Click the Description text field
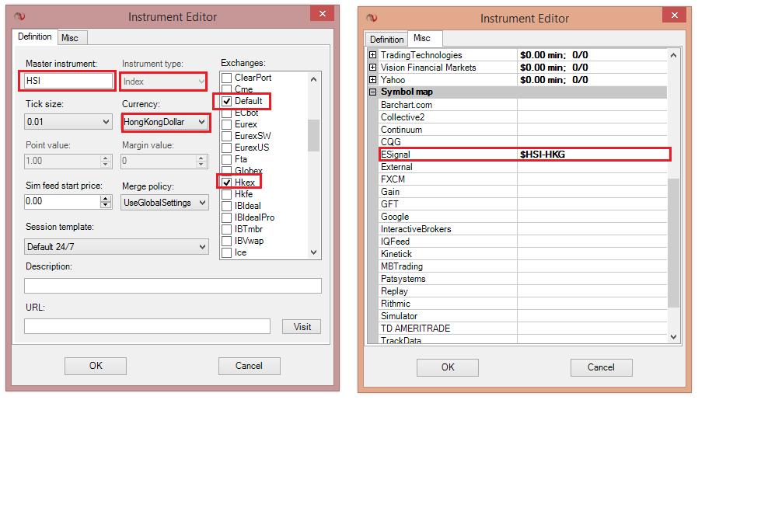 click(173, 286)
